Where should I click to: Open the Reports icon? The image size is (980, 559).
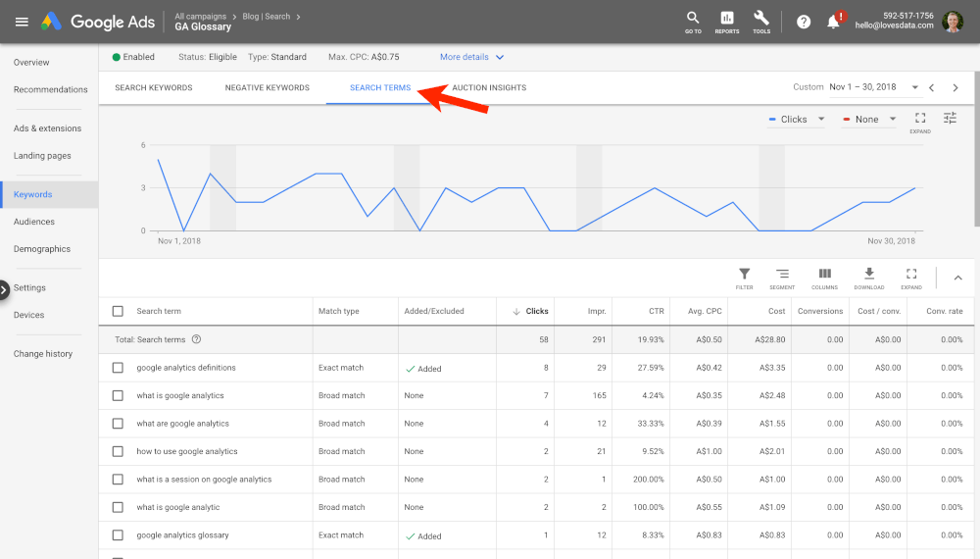tap(727, 22)
